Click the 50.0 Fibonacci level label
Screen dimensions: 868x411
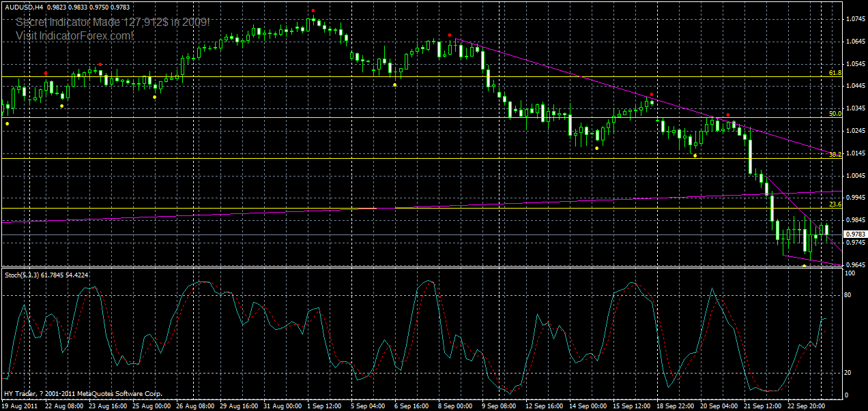(834, 115)
